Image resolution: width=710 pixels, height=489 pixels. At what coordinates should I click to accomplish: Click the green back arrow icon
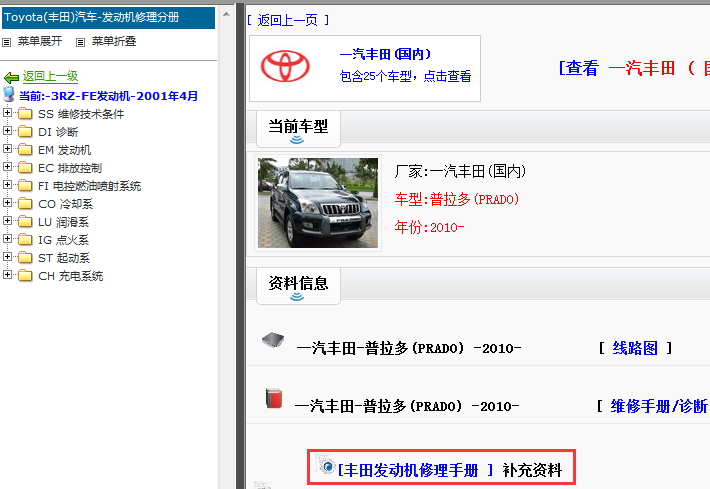[x=11, y=77]
